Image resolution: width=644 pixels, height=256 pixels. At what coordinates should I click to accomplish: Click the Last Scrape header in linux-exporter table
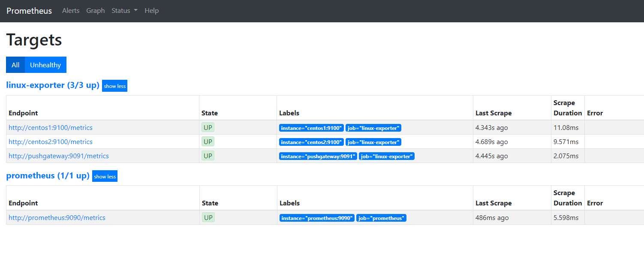click(x=494, y=113)
